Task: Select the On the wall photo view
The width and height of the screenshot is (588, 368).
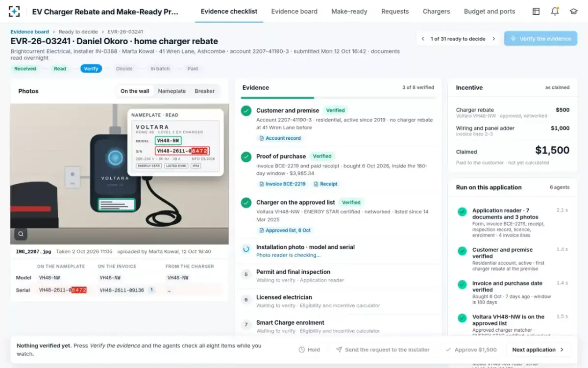Action: [135, 91]
